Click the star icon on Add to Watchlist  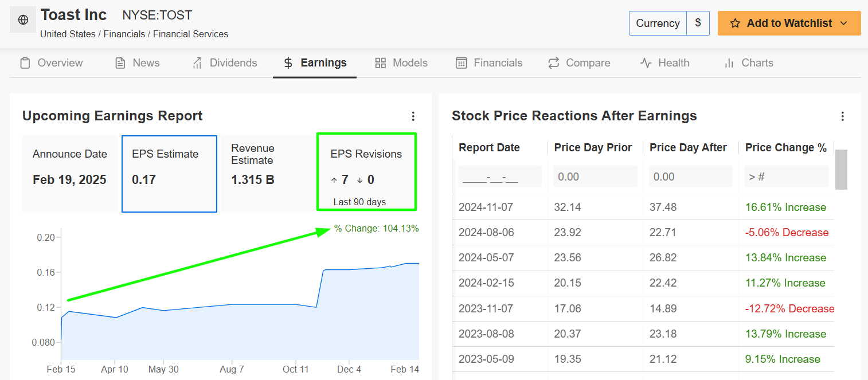click(736, 23)
